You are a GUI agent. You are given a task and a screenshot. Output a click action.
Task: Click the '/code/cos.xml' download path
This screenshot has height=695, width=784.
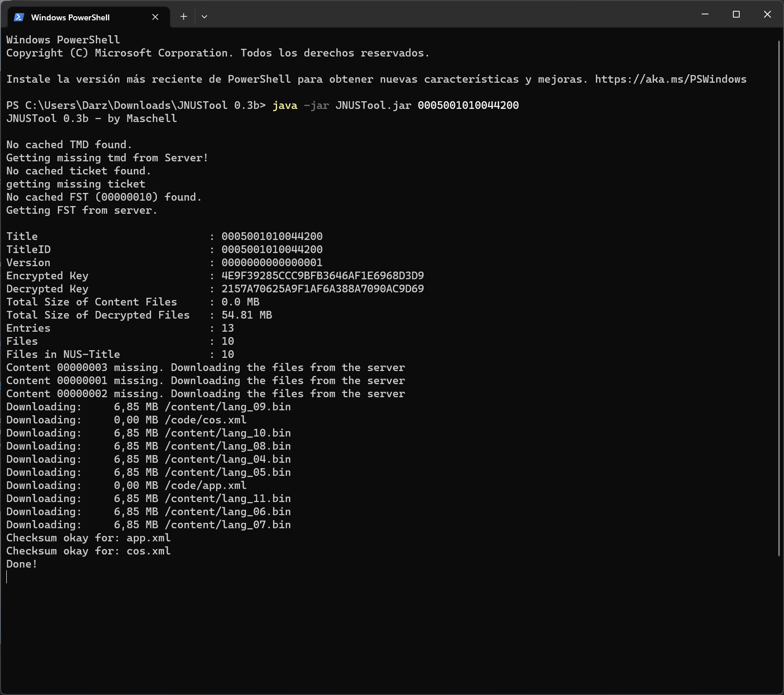206,420
